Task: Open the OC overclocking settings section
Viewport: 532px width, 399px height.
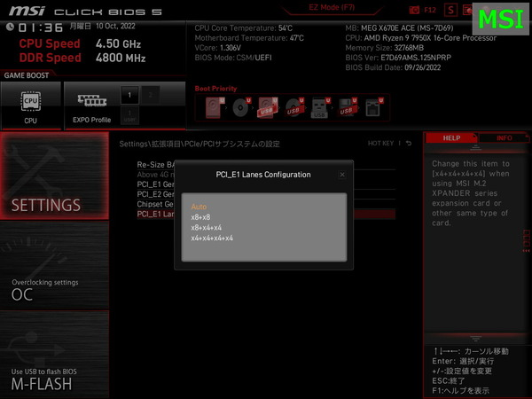Action: [54, 265]
